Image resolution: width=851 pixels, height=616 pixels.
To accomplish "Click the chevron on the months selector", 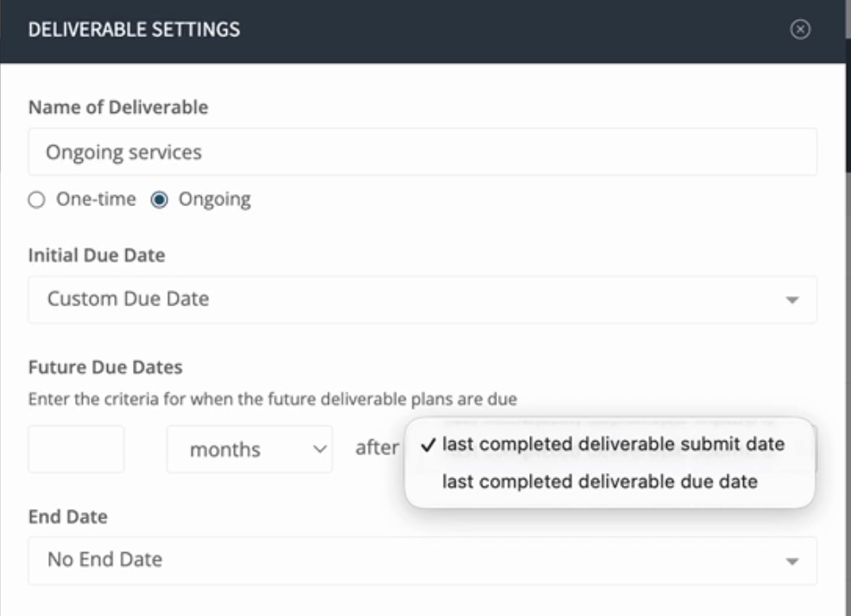I will 320,449.
